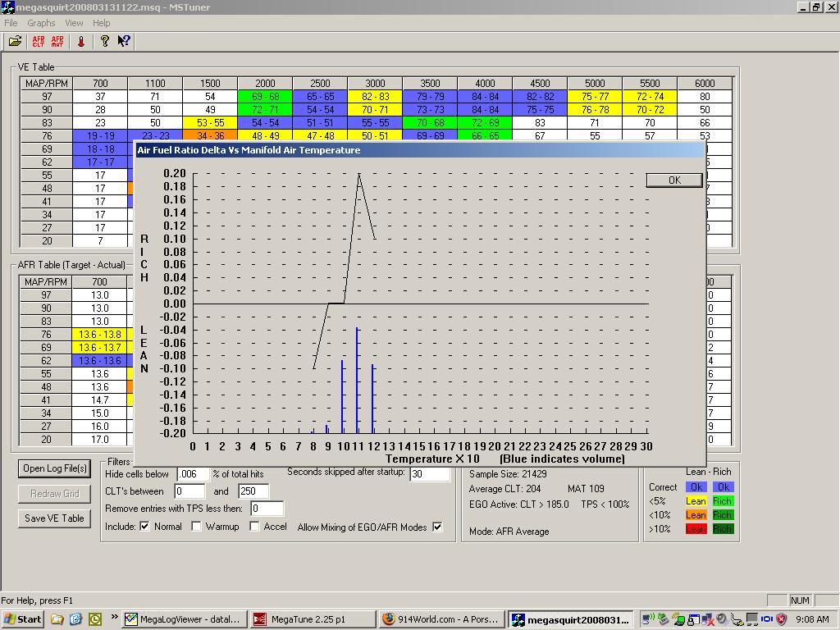Click the red >10% Lean legend swatch
The image size is (840, 630).
tap(696, 529)
